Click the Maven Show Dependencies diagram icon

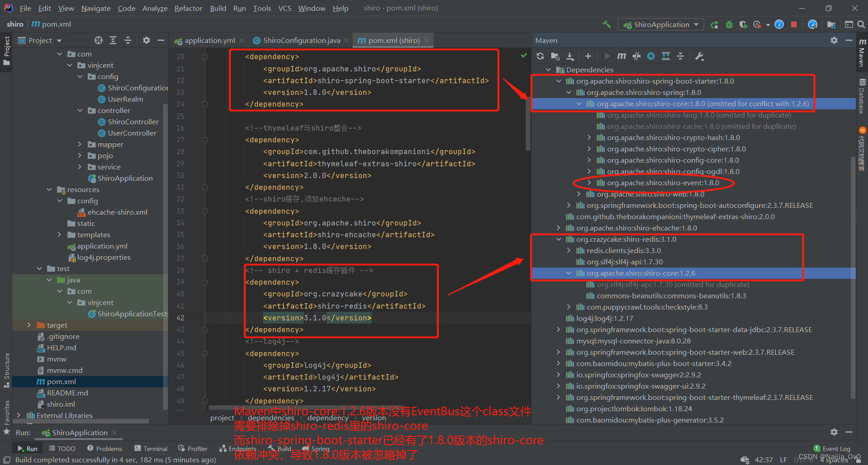point(666,56)
